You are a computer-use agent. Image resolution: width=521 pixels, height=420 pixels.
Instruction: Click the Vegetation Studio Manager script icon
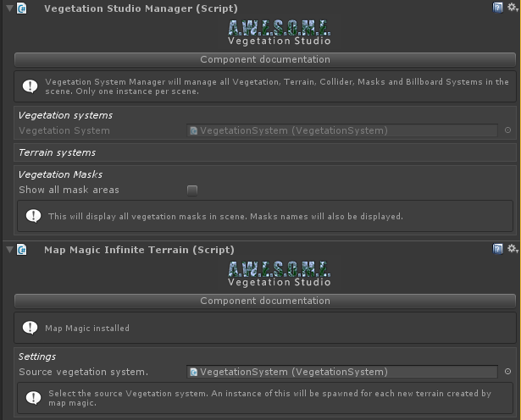(21, 8)
